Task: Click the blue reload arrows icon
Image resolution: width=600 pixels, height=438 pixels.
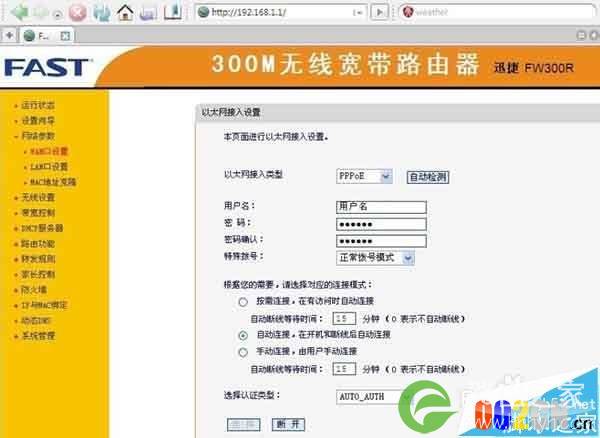Action: pyautogui.click(x=101, y=13)
